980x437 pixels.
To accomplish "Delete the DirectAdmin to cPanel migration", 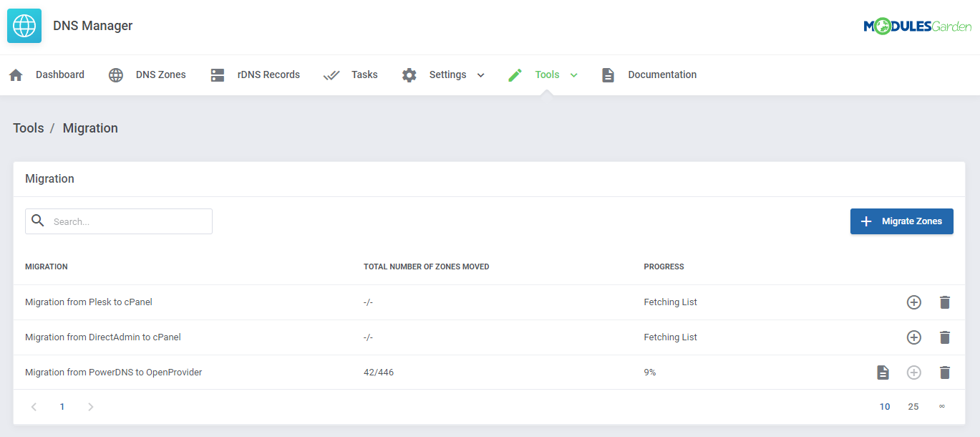I will [x=945, y=337].
